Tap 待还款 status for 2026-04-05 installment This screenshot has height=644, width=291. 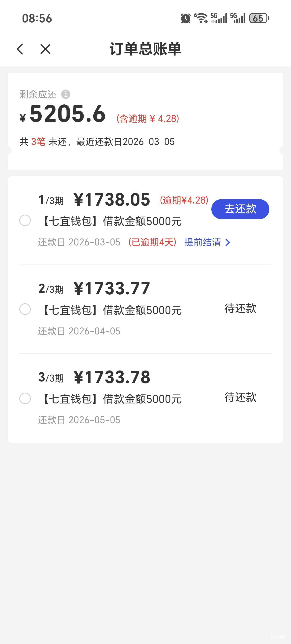pos(240,308)
